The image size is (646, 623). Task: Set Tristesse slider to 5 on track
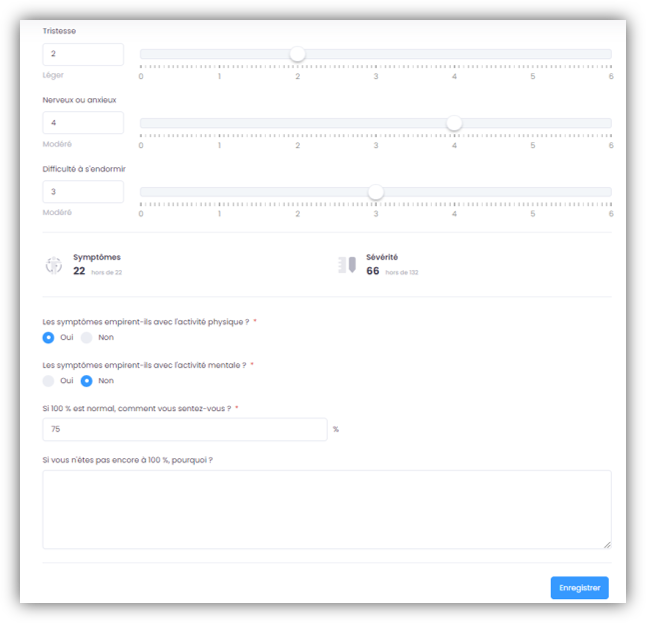(533, 54)
